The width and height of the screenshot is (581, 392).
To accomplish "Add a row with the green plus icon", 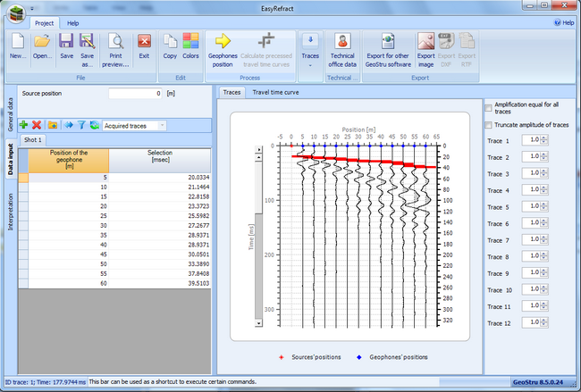I will (x=24, y=125).
